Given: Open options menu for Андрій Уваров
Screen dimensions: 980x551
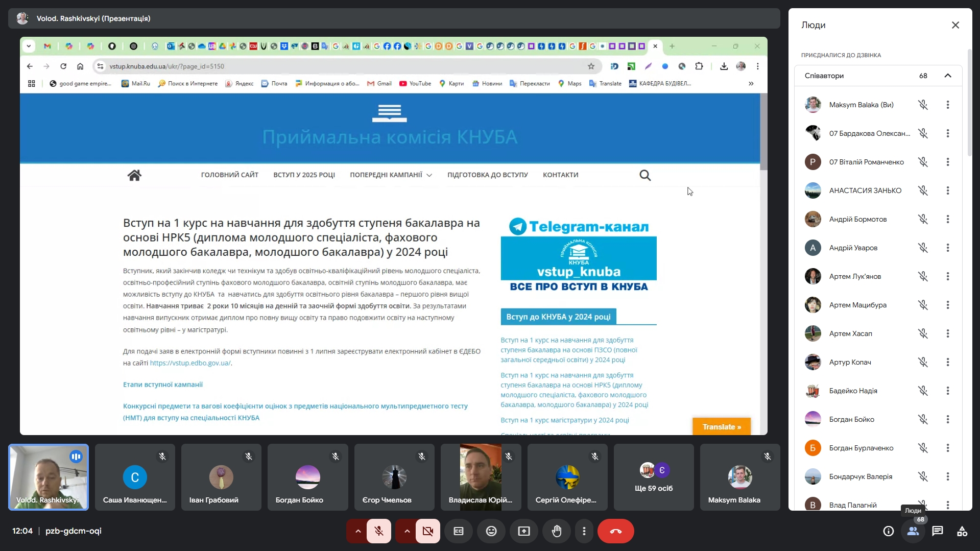Looking at the screenshot, I should coord(948,248).
